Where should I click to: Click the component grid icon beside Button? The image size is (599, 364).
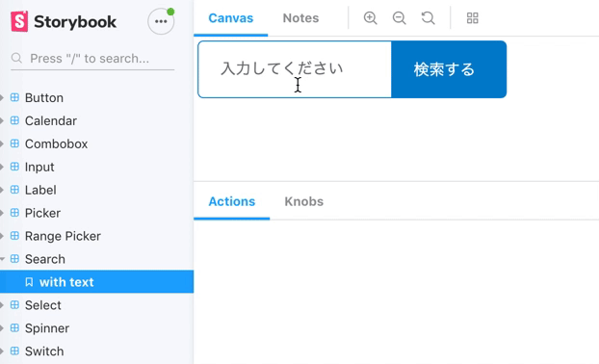[x=14, y=97]
